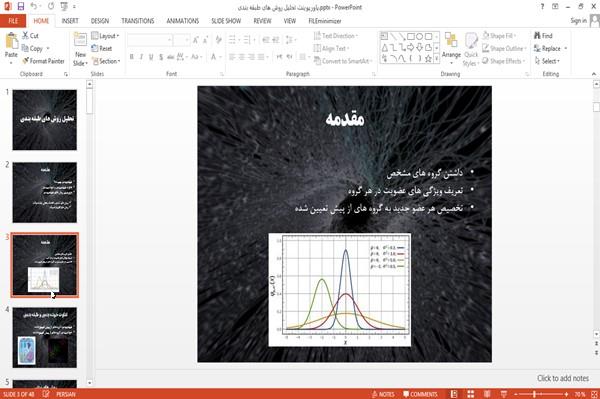Click the zoom slider handle
This screenshot has height=399, width=600.
click(535, 394)
